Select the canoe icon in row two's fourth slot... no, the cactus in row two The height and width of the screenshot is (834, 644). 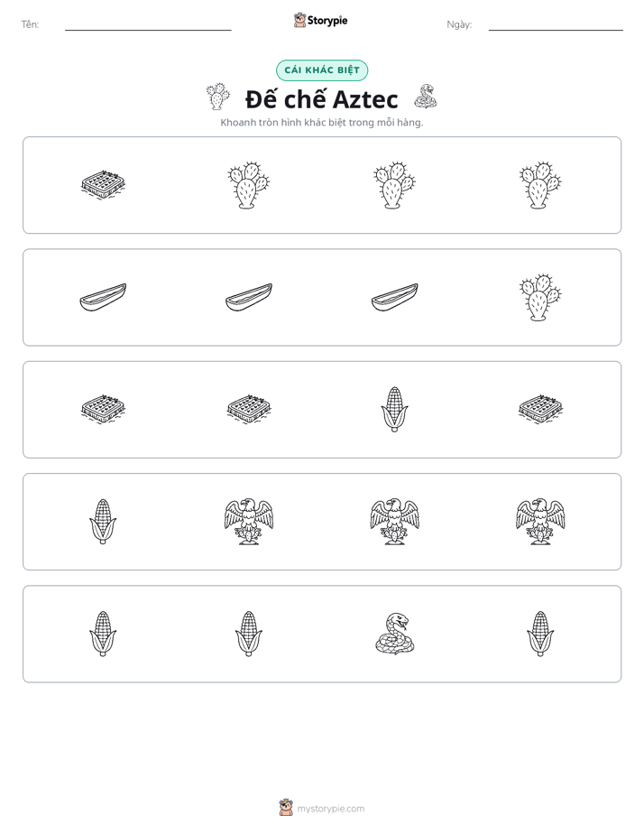540,297
